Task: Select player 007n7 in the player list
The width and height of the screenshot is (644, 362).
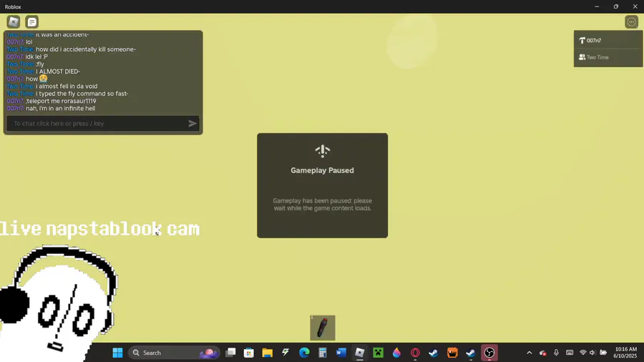Action: click(x=608, y=40)
